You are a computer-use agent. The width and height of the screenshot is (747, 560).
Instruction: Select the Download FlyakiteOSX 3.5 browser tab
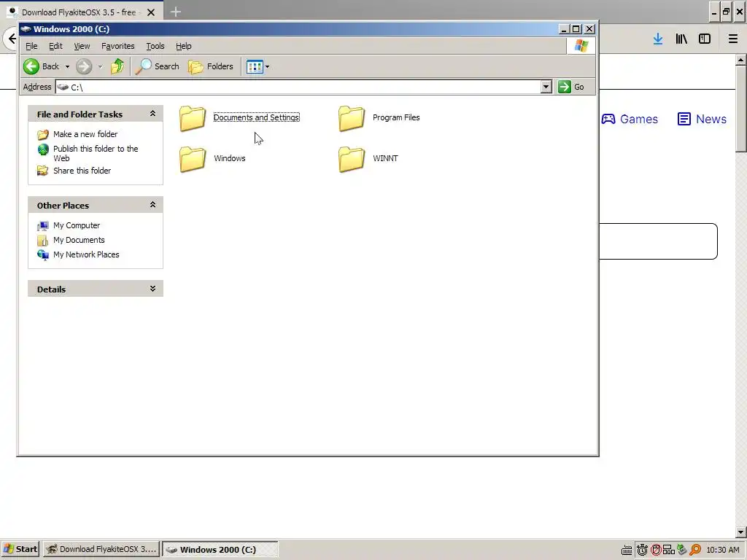[x=79, y=12]
